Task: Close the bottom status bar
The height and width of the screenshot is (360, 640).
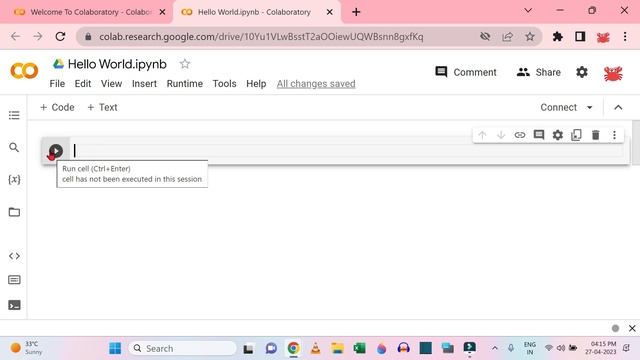Action: click(x=632, y=328)
